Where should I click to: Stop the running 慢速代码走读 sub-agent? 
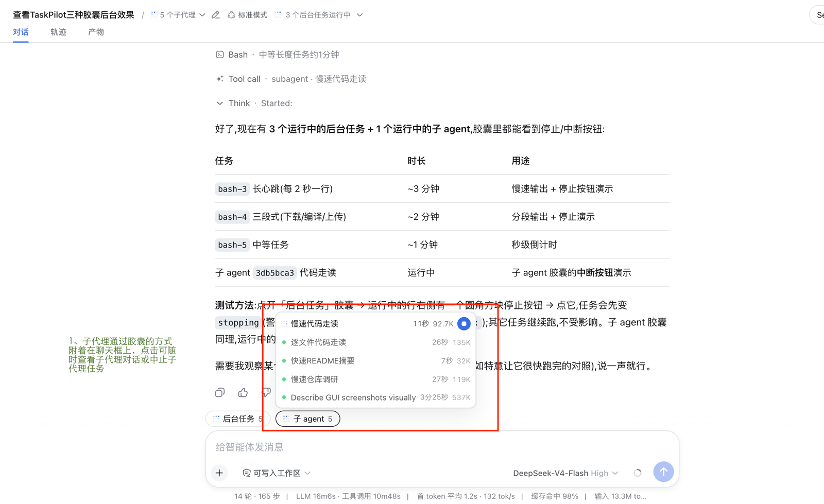point(463,324)
